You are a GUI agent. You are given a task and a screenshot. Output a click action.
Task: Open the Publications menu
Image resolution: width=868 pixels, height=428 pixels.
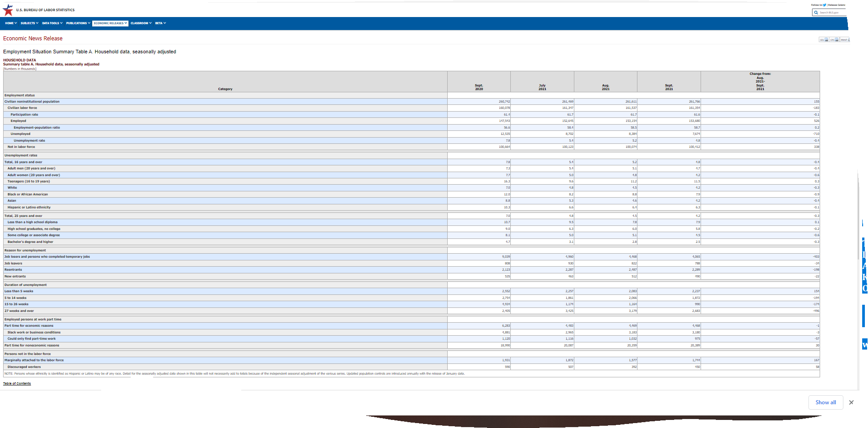[78, 23]
